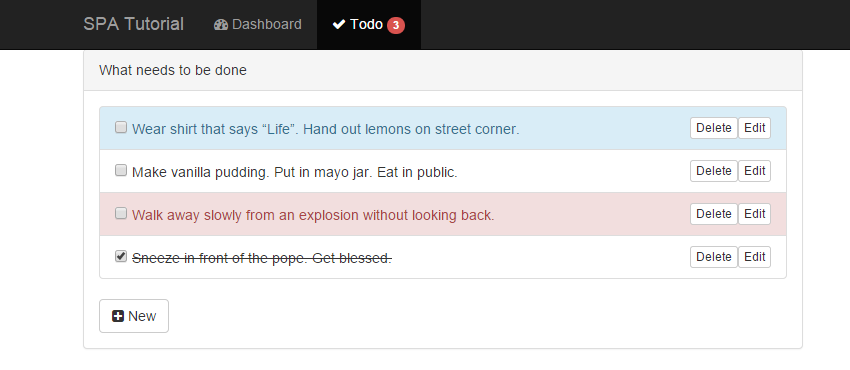Edit the lemons on street corner todo

[x=755, y=128]
